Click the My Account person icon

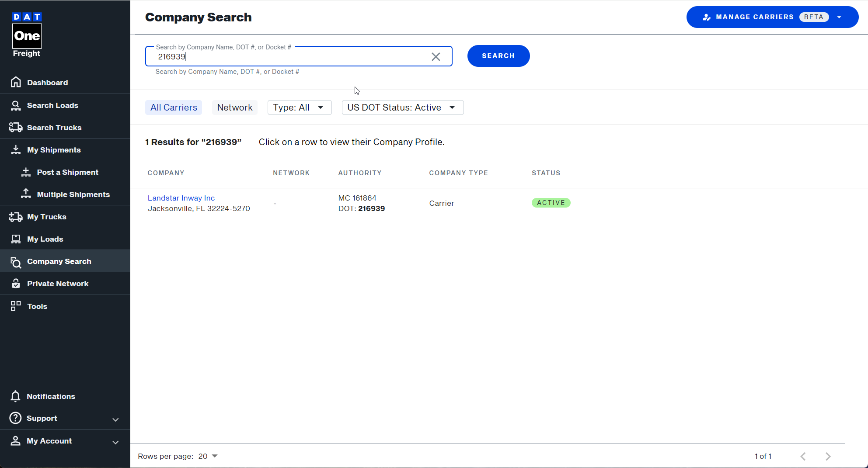pos(15,441)
